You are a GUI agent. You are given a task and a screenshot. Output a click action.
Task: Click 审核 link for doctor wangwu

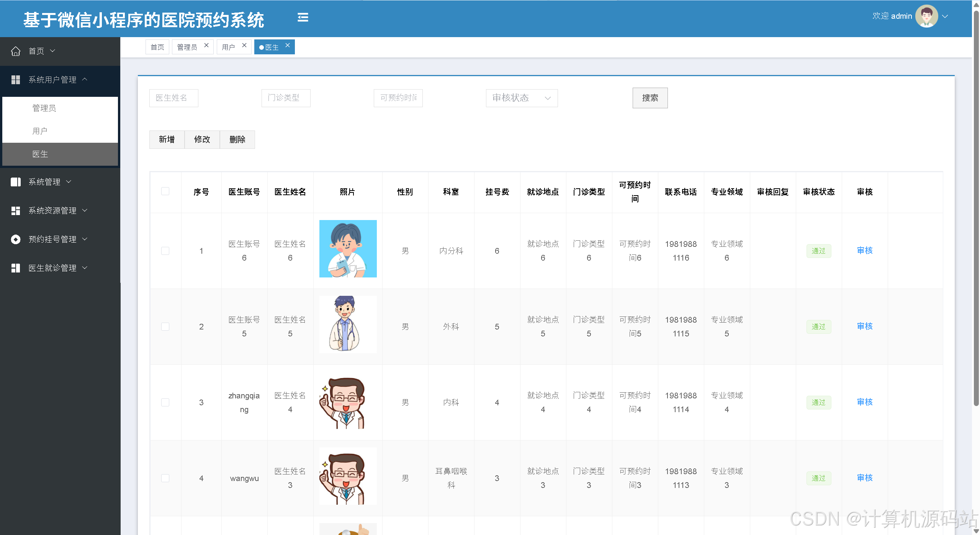tap(864, 478)
